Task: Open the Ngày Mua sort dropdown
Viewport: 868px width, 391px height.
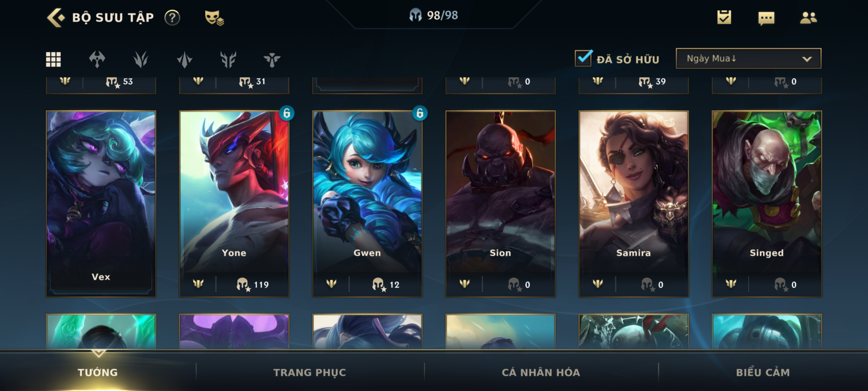Action: [748, 58]
